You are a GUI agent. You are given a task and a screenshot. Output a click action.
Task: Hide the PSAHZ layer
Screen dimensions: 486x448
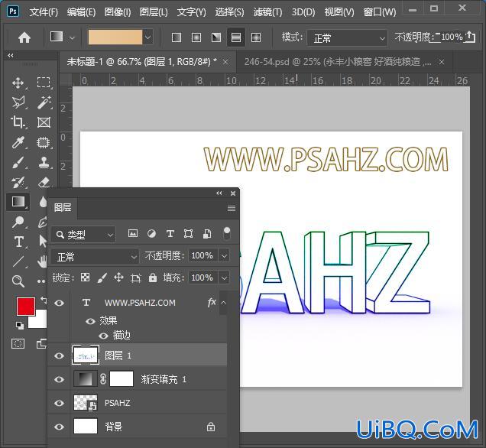point(59,403)
